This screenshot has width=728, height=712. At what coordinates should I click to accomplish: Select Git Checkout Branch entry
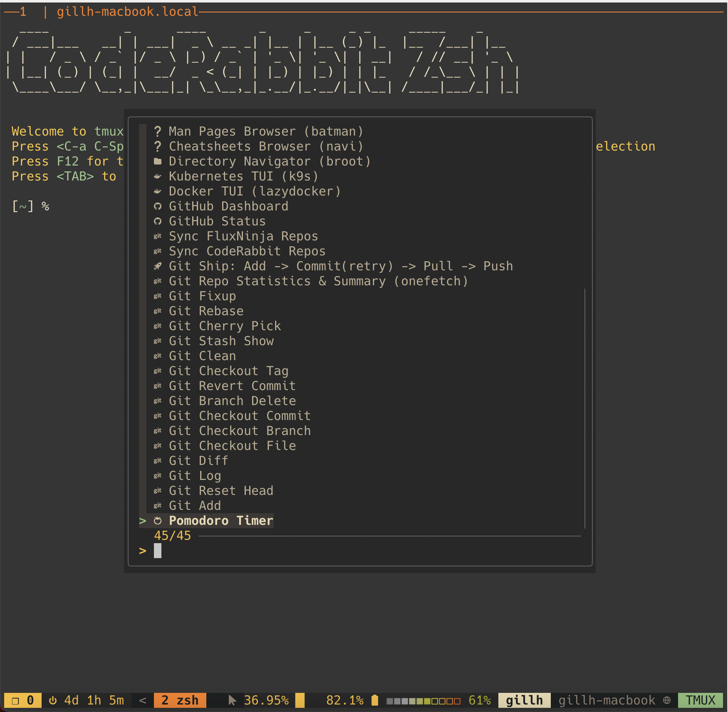click(240, 431)
